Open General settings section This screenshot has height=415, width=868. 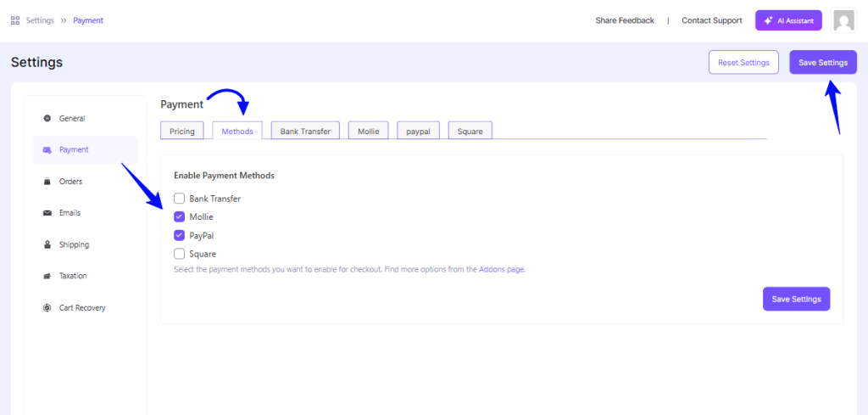(x=86, y=118)
